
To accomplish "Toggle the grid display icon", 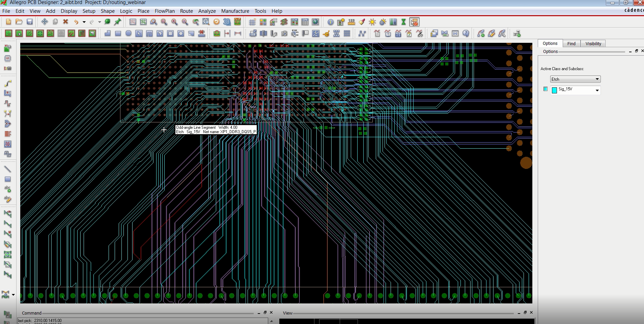I will tap(252, 22).
